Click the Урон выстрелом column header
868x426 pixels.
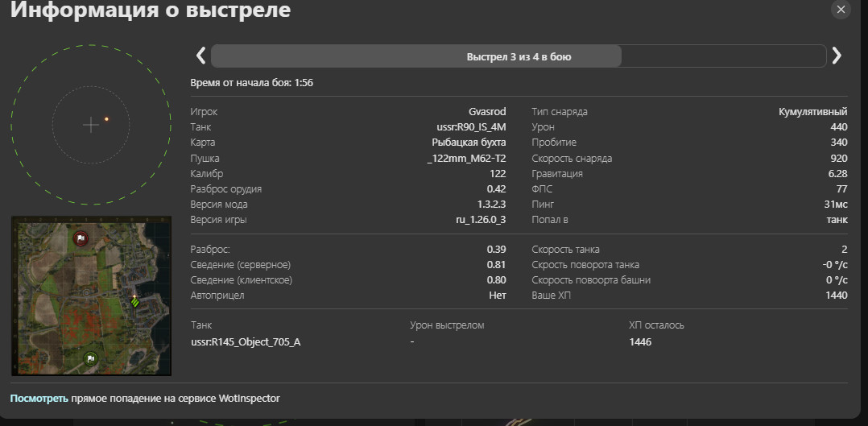point(447,325)
